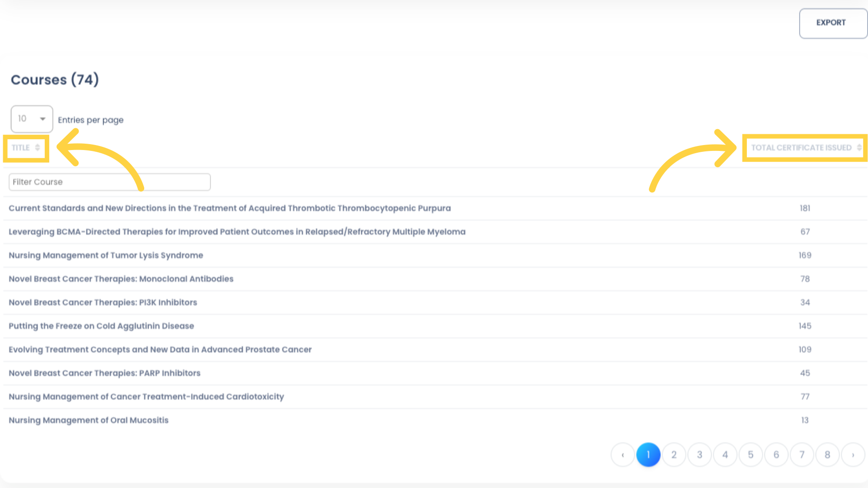Open entries per page dropdown

(x=32, y=118)
